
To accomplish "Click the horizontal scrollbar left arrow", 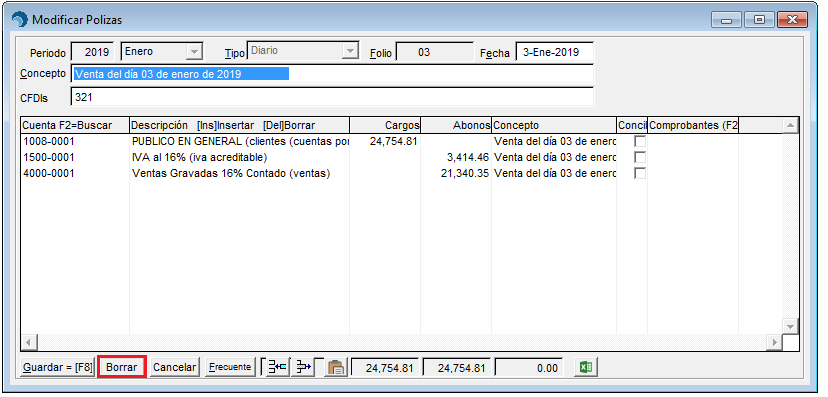I will [29, 342].
